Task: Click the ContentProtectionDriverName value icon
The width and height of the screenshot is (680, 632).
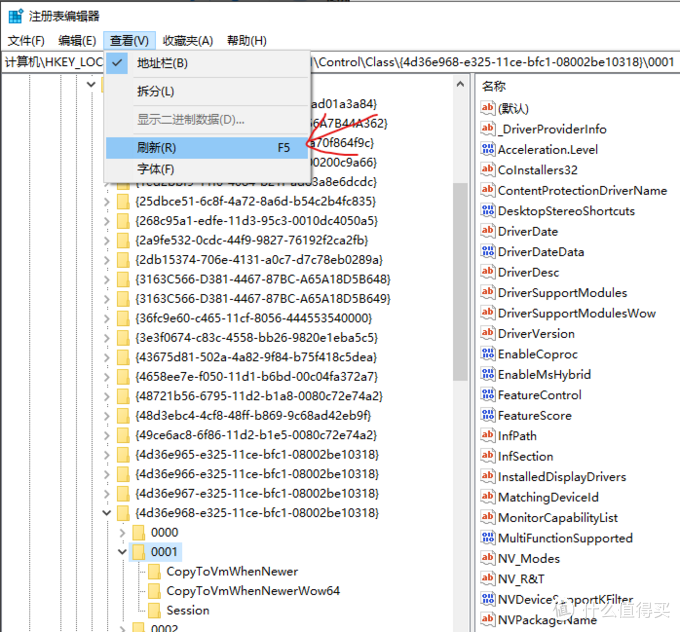Action: [x=487, y=190]
